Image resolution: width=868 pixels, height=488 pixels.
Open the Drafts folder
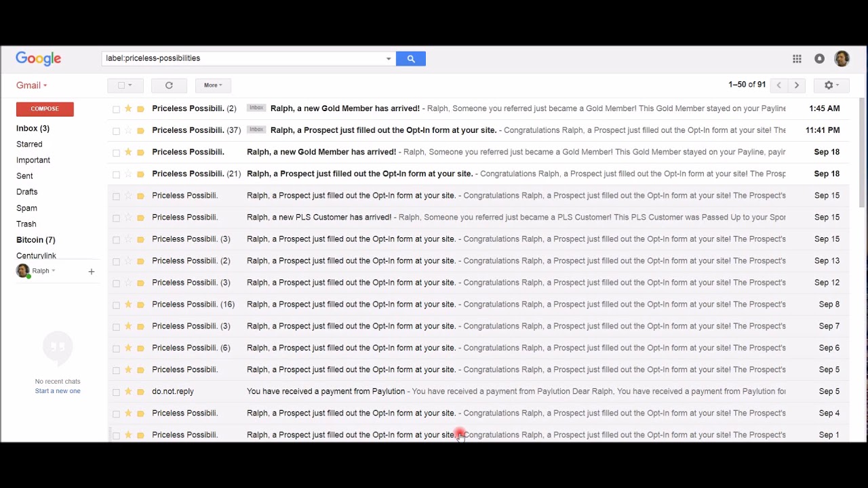[27, 192]
